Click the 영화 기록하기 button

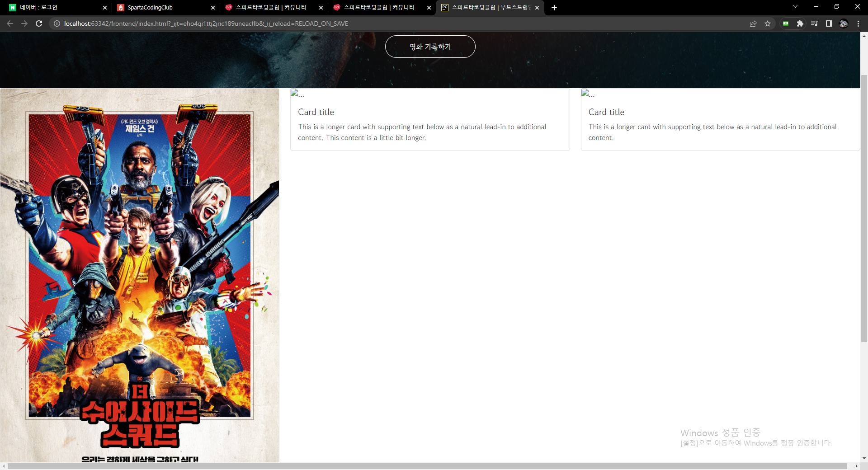pos(430,47)
